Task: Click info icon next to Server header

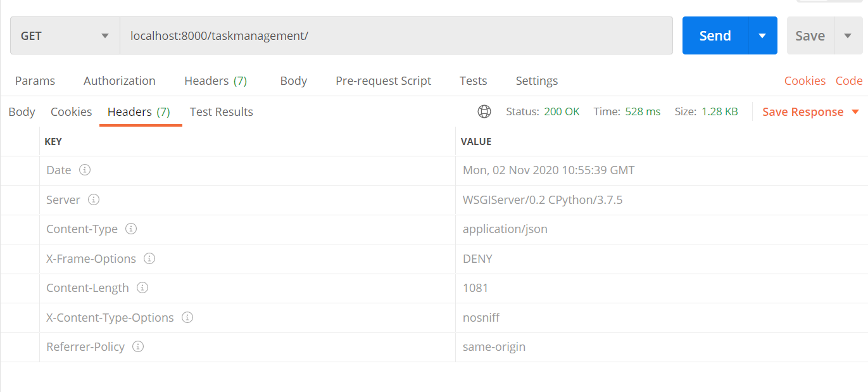Action: (94, 199)
